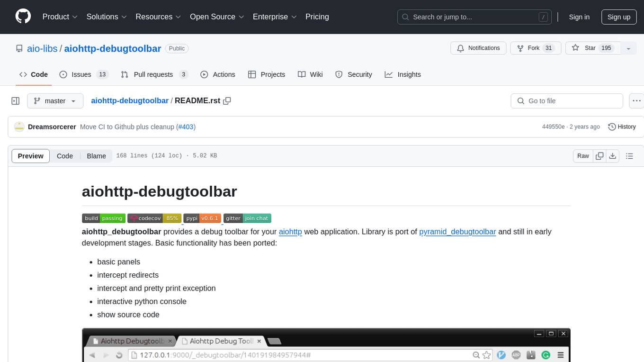The height and width of the screenshot is (362, 644).
Task: Click the pypi v0.6.1 badge
Action: point(202,218)
